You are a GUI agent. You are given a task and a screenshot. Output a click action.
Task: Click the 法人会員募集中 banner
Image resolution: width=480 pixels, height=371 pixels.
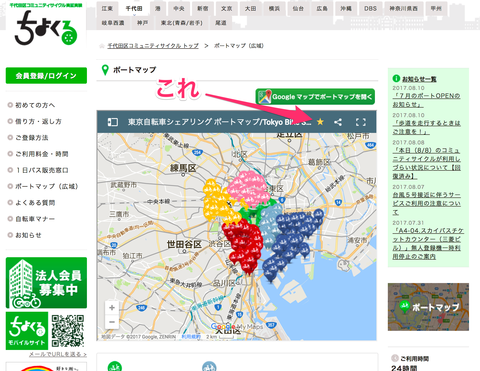click(46, 283)
